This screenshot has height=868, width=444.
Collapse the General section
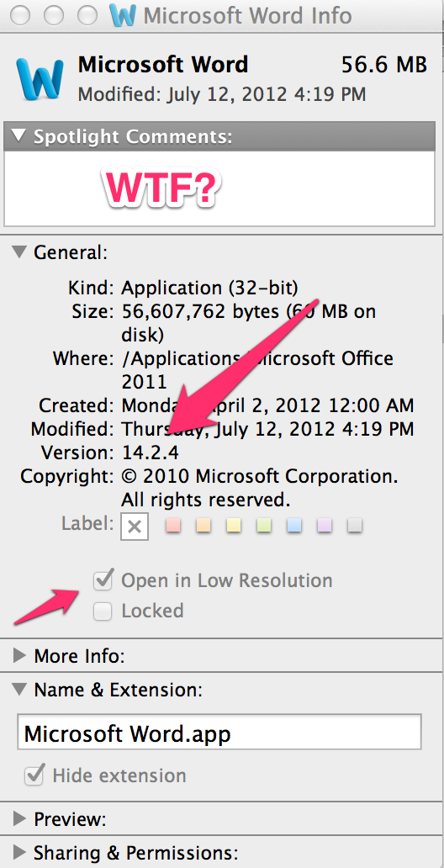[x=19, y=252]
